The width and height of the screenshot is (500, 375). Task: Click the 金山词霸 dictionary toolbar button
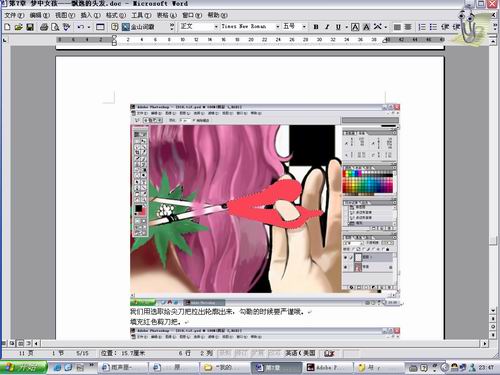click(x=138, y=27)
